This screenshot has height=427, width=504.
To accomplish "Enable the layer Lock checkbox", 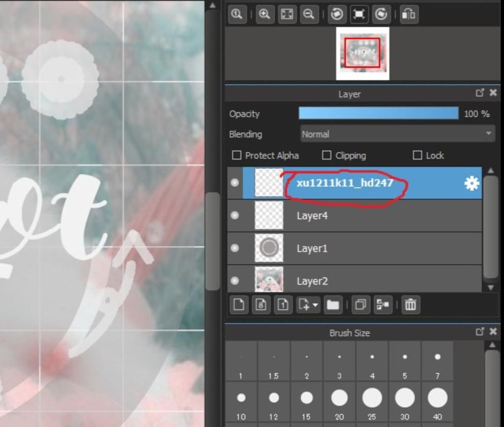I will coord(417,155).
